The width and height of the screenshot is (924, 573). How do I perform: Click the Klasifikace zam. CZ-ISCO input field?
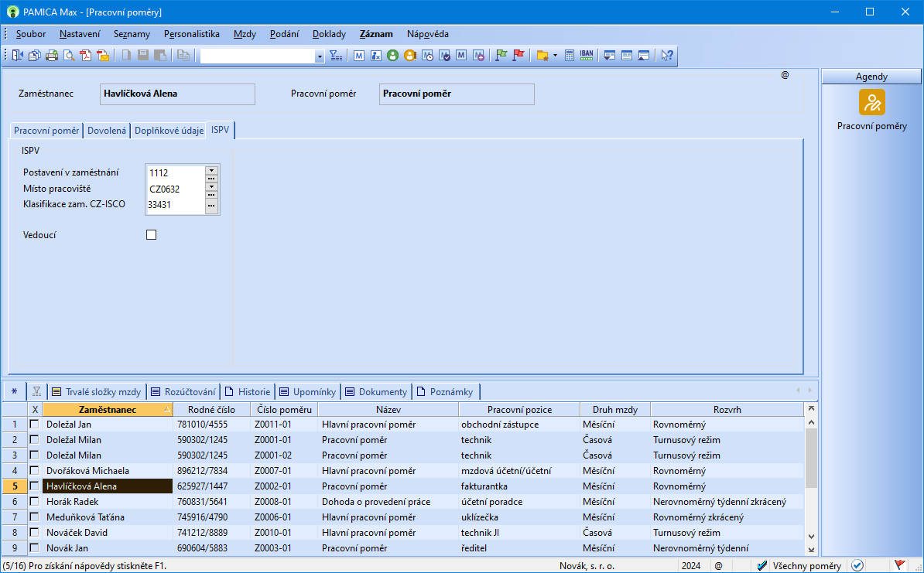(176, 205)
